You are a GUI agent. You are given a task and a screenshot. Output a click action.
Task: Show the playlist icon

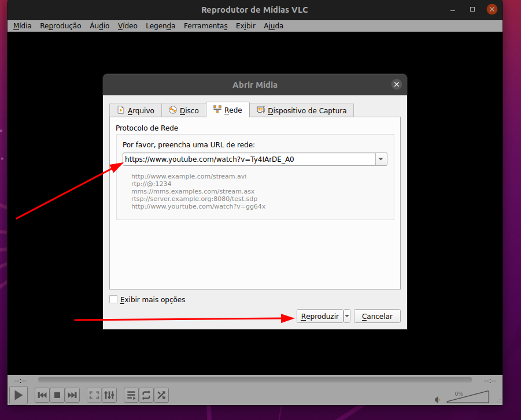pyautogui.click(x=131, y=395)
